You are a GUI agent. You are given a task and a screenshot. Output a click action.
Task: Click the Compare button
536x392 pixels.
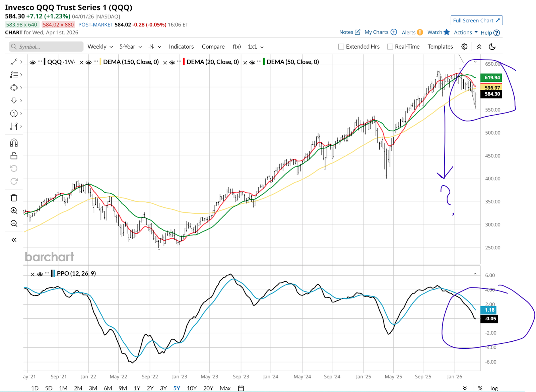pos(213,47)
